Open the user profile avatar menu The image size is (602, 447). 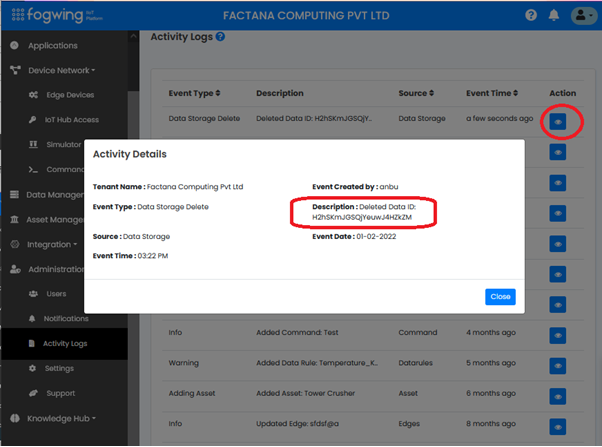(584, 15)
